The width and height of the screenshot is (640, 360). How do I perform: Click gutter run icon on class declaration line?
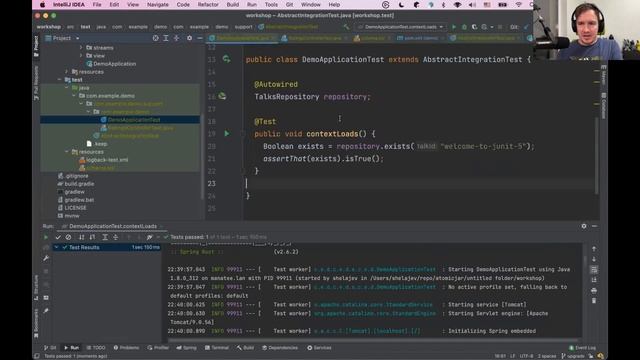pyautogui.click(x=227, y=59)
